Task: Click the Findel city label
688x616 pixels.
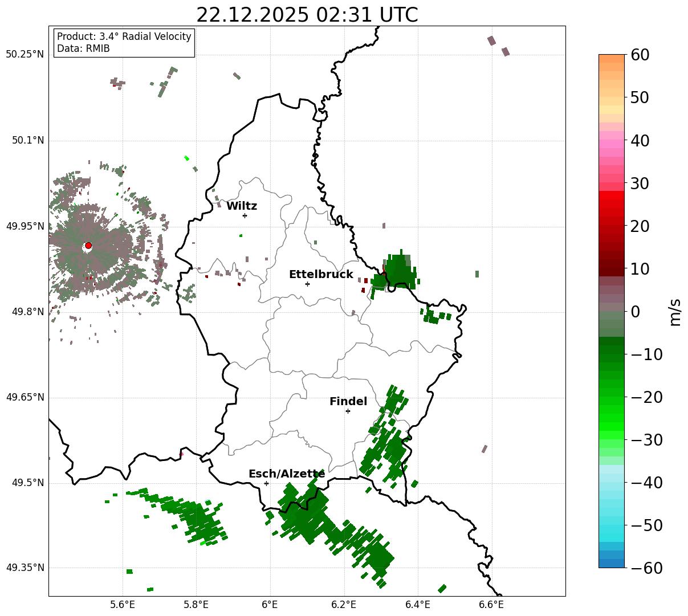Action: click(348, 402)
